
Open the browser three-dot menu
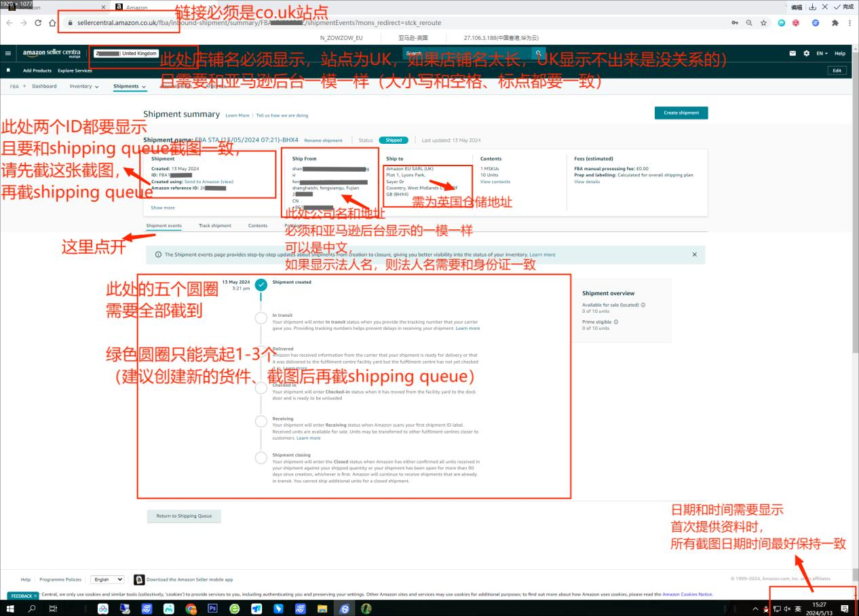tap(850, 22)
